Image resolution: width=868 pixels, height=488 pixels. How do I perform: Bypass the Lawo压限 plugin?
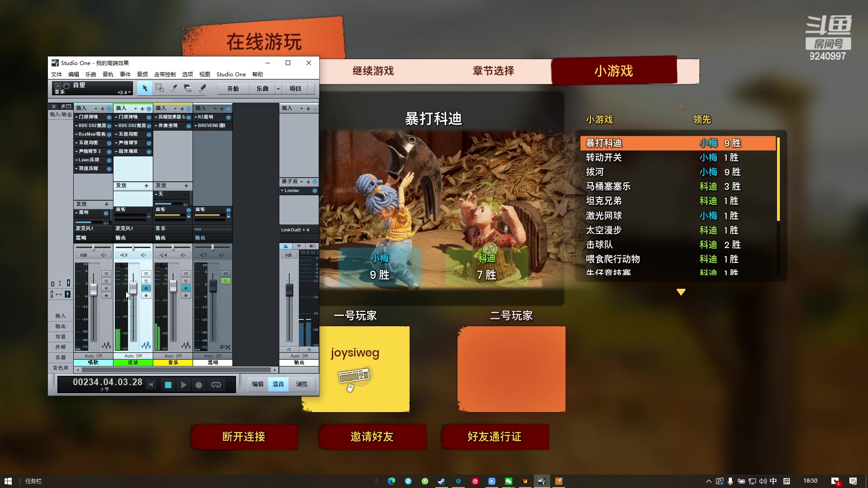[109, 160]
